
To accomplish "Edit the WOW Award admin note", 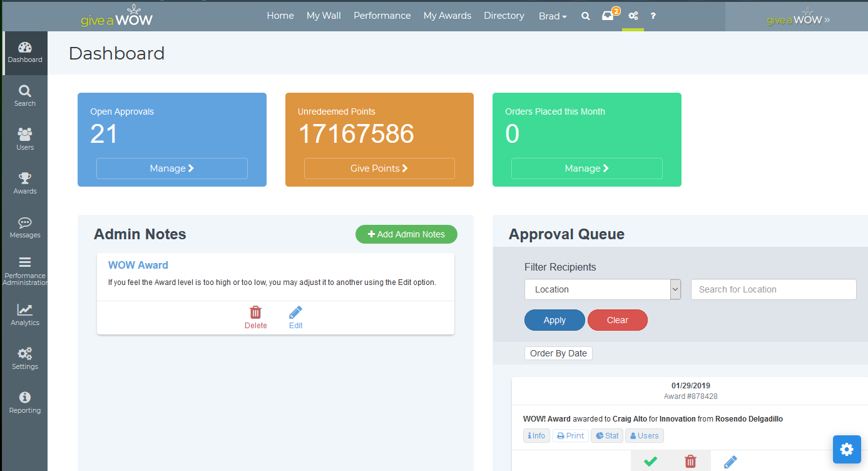I will point(295,318).
